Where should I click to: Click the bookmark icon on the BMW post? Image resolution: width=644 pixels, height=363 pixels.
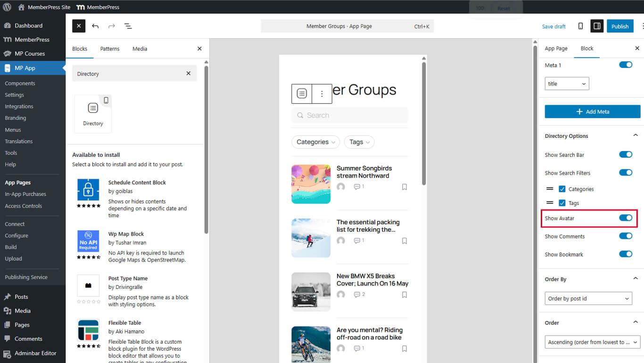(404, 295)
